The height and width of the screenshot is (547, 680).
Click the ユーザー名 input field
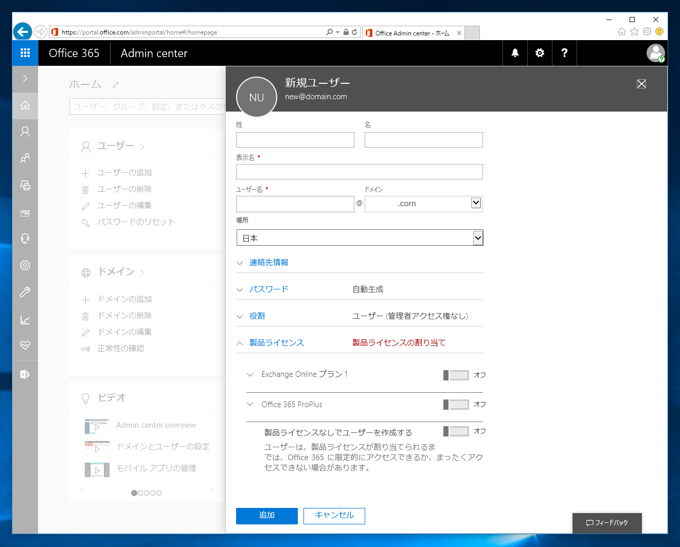pos(295,204)
